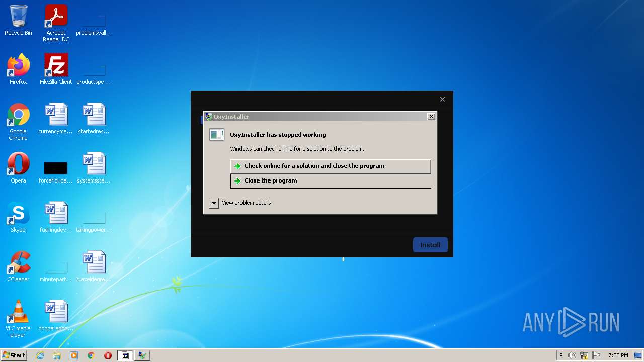
Task: Select the startedres... Word document
Action: [x=94, y=119]
